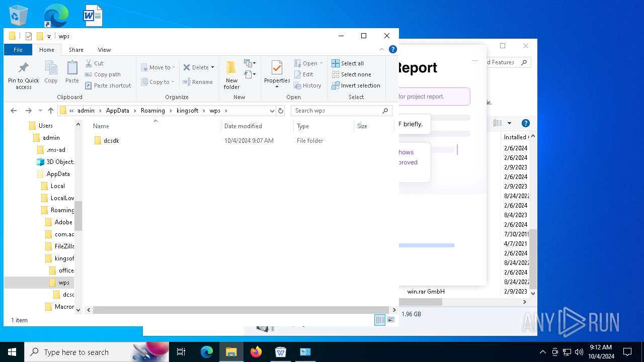Open the History command

(x=307, y=85)
